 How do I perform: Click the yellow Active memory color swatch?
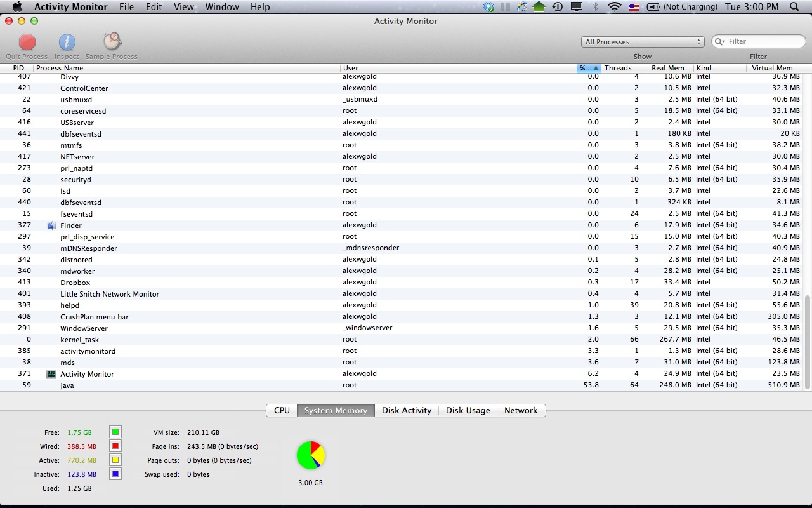[115, 460]
